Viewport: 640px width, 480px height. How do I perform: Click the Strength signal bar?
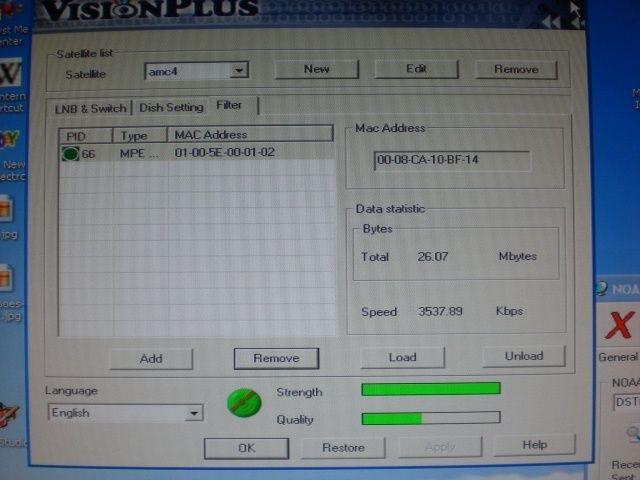(431, 389)
